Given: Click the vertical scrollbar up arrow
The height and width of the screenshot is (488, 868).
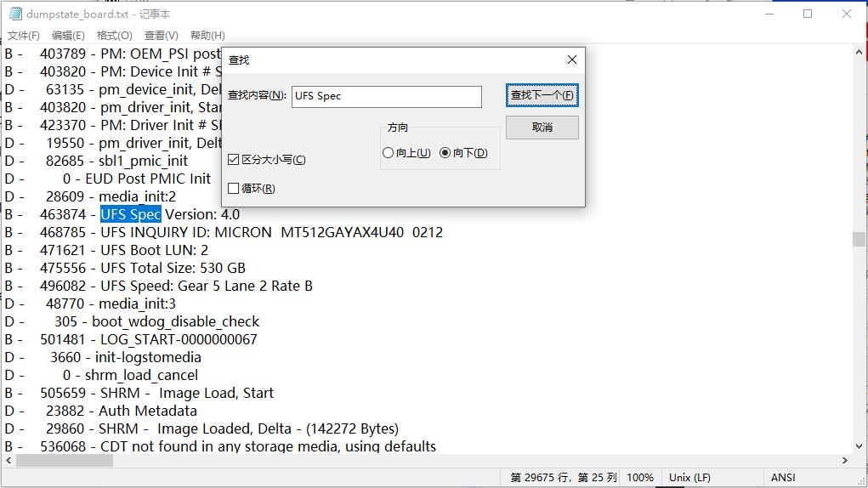Looking at the screenshot, I should coord(859,53).
